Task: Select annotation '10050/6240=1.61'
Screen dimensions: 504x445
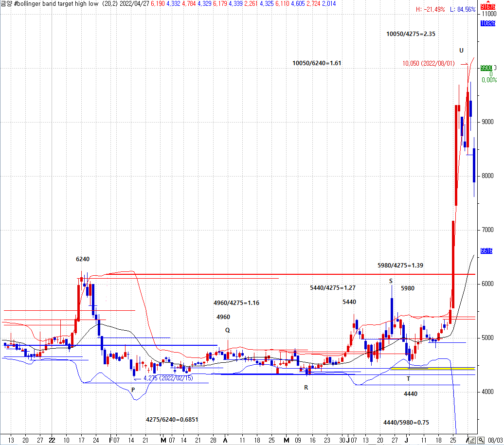Action: [317, 63]
